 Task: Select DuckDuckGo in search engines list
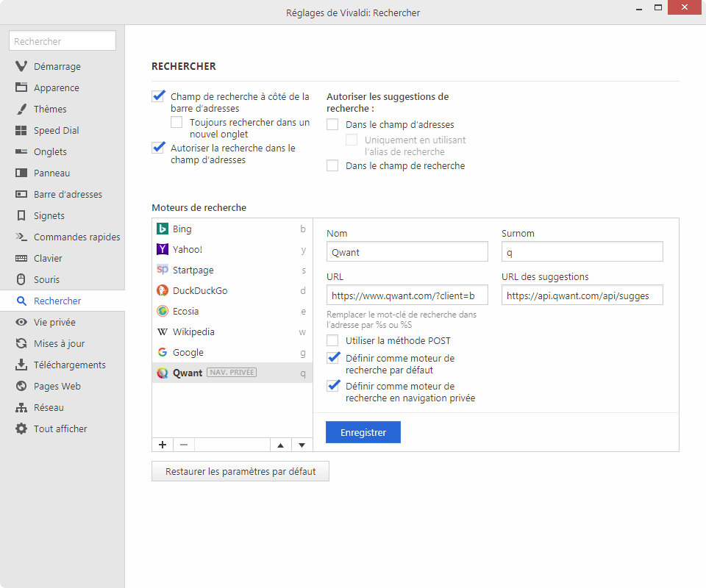pos(232,290)
